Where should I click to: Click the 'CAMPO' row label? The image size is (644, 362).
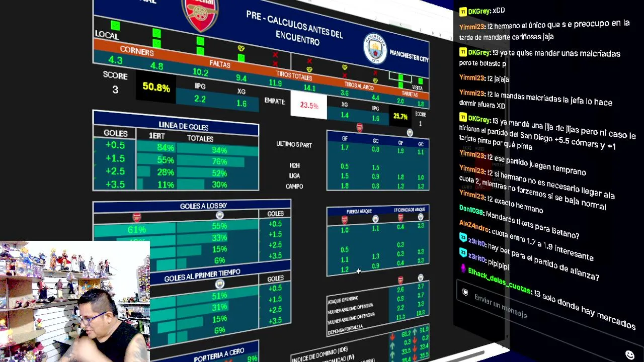click(294, 186)
